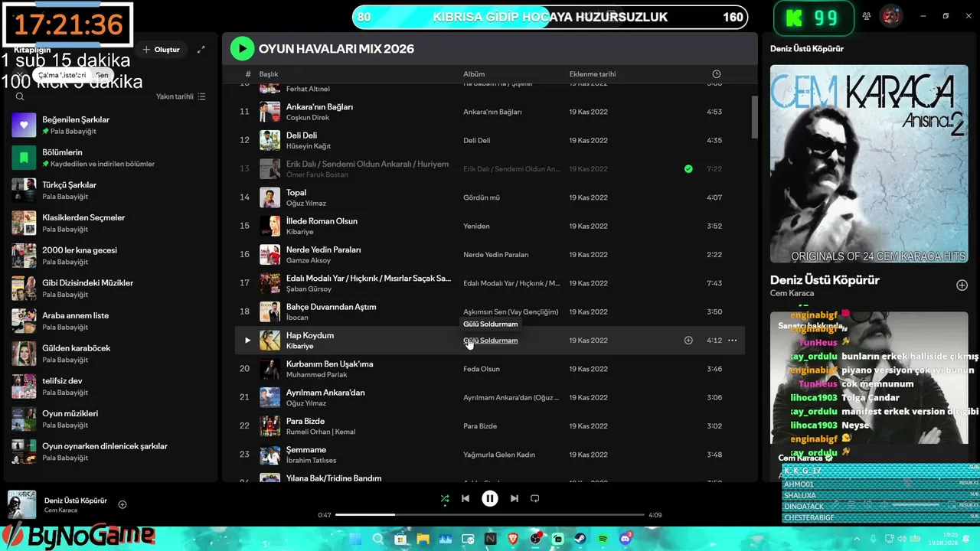The image size is (980, 551).
Task: Select İllede Roman Olsun track title
Action: (322, 221)
